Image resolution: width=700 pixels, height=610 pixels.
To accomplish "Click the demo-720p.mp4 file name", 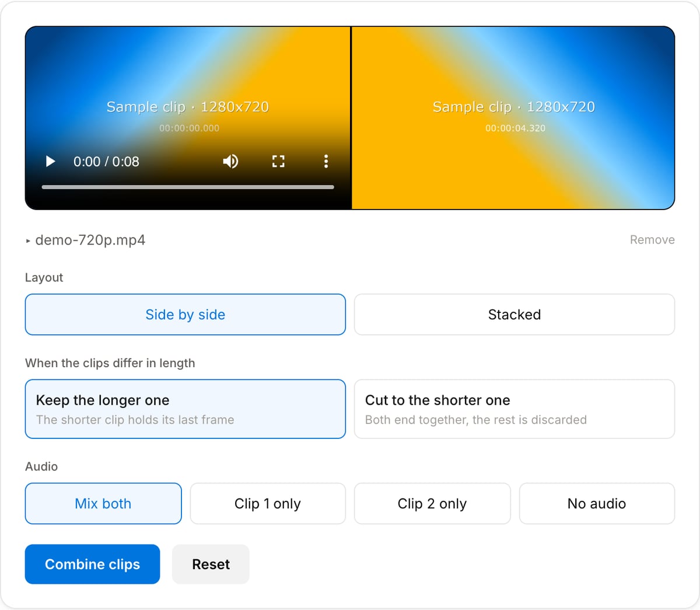I will click(x=90, y=240).
